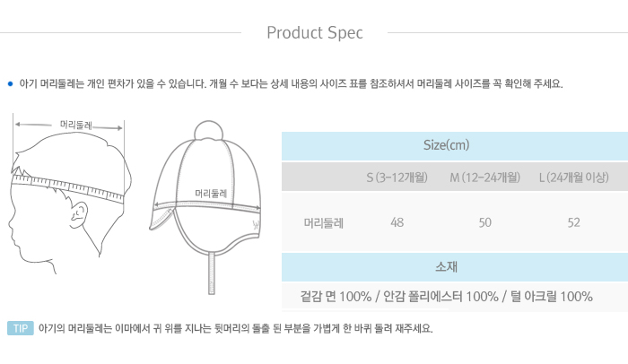Click the value 48 in size table
The width and height of the screenshot is (628, 364).
pyautogui.click(x=397, y=222)
